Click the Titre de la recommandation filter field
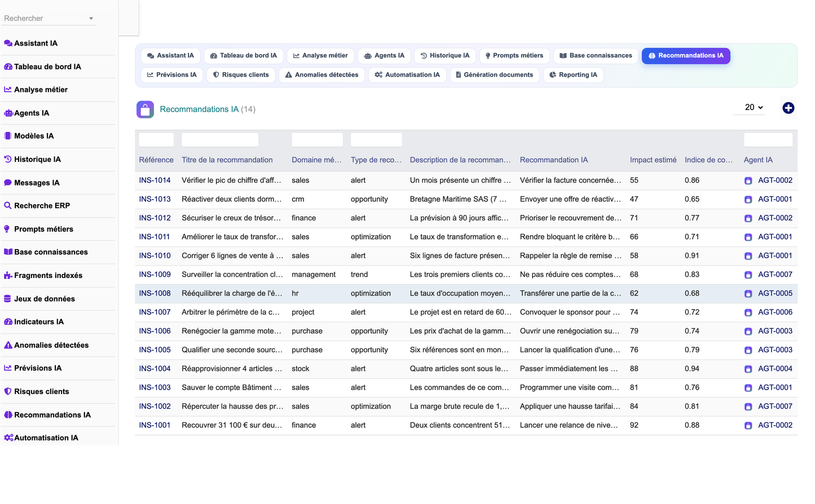 click(220, 140)
